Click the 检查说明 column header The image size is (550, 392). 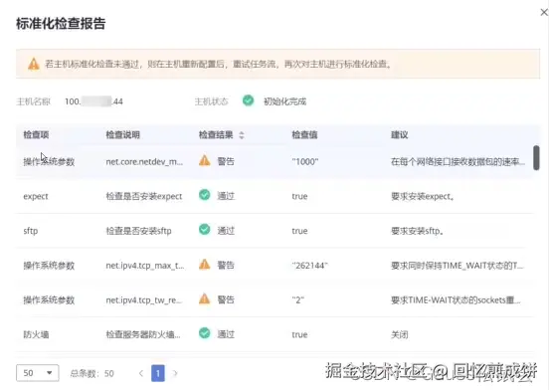tap(122, 134)
